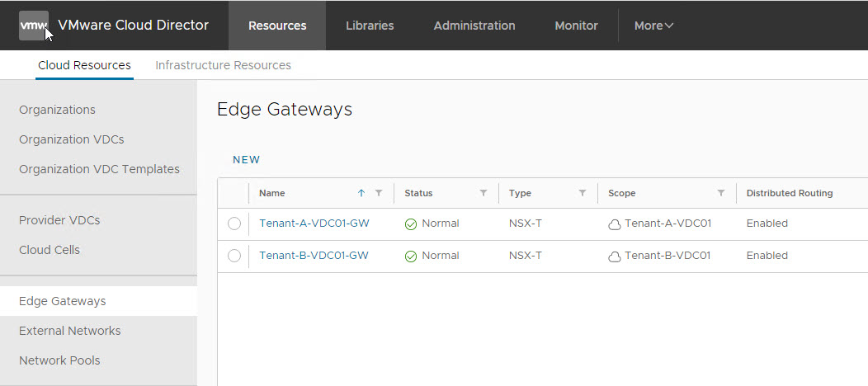Click the Status column filter icon
The height and width of the screenshot is (386, 868).
pos(484,193)
